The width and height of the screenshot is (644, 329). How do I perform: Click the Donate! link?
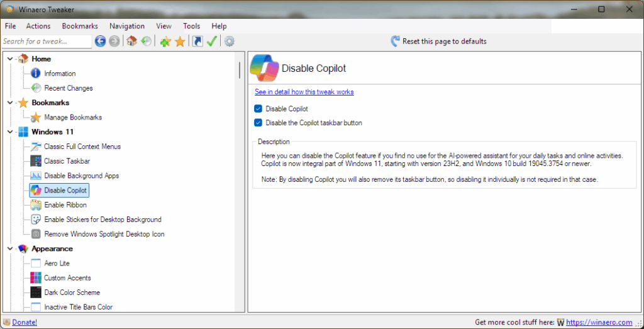25,323
